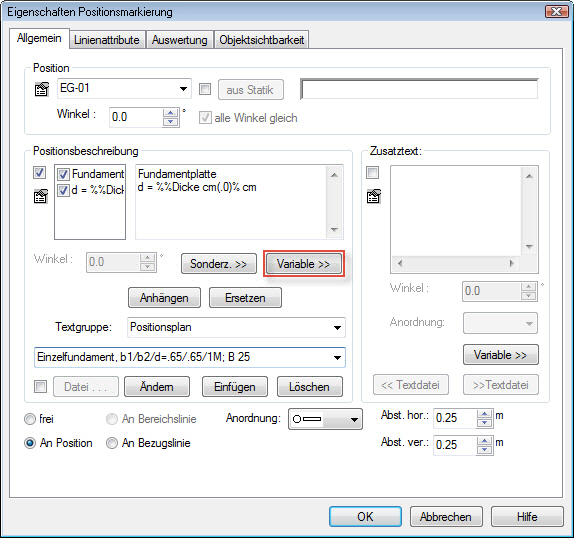Open the Objektsichtbarkeit tab
This screenshot has height=538, width=574.
coord(262,40)
